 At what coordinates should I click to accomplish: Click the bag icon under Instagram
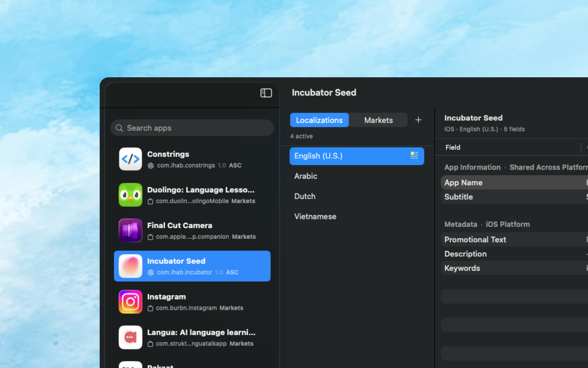pos(150,308)
